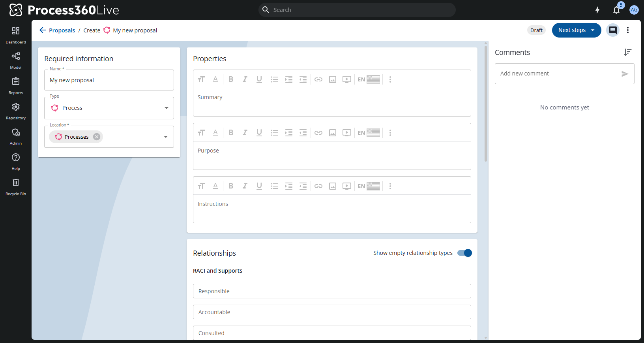Go to Repository in the sidebar
The image size is (644, 343).
pos(16,111)
